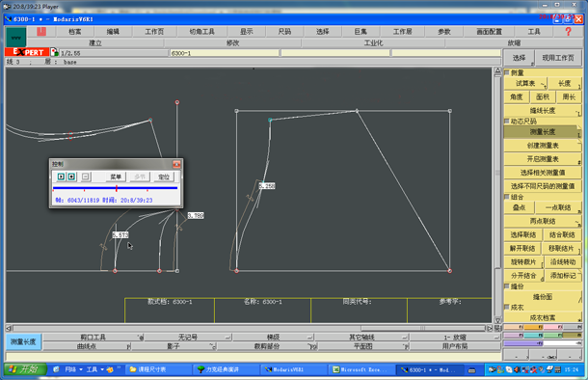Click the stop button in 控制 dialog
This screenshot has height=380, width=588.
(x=71, y=176)
